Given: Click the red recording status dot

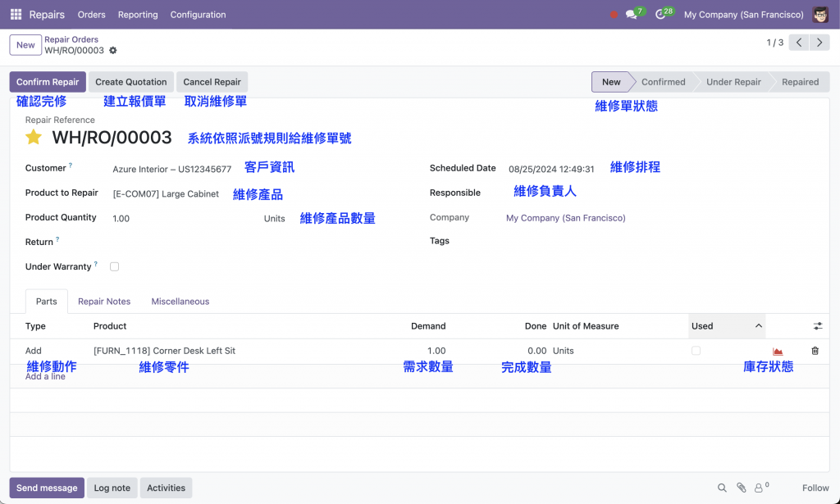Looking at the screenshot, I should (x=614, y=15).
